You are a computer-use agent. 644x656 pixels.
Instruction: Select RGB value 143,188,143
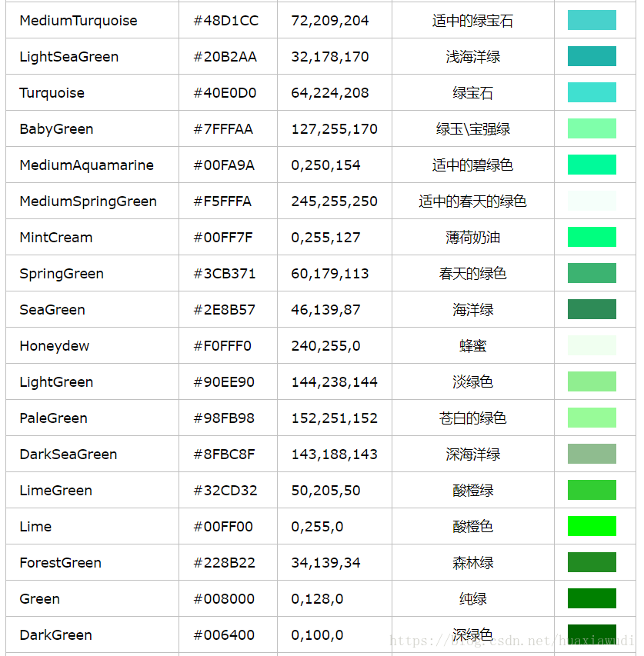(x=335, y=454)
